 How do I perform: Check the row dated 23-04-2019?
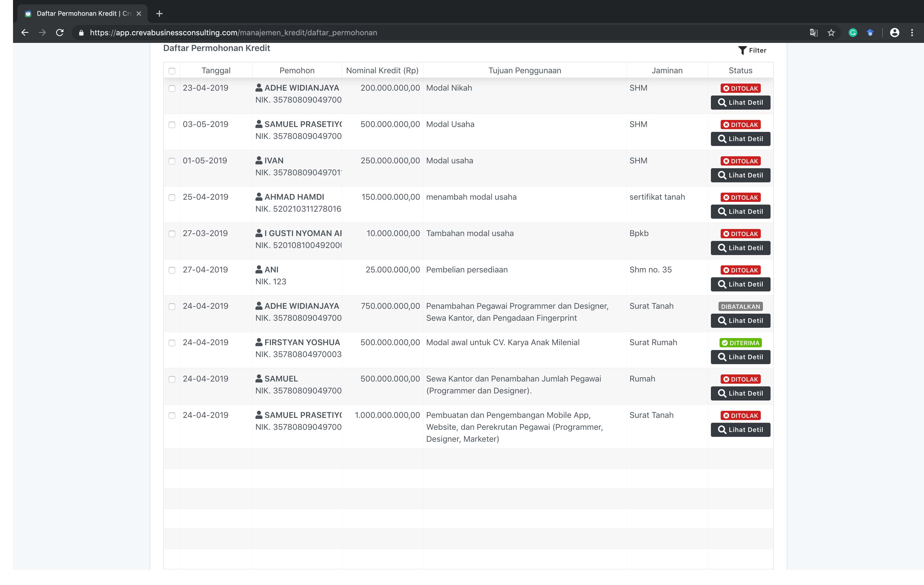tap(172, 88)
